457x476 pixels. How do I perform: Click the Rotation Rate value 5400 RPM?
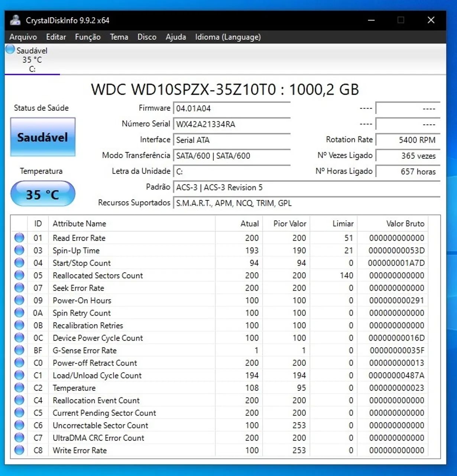tap(408, 140)
